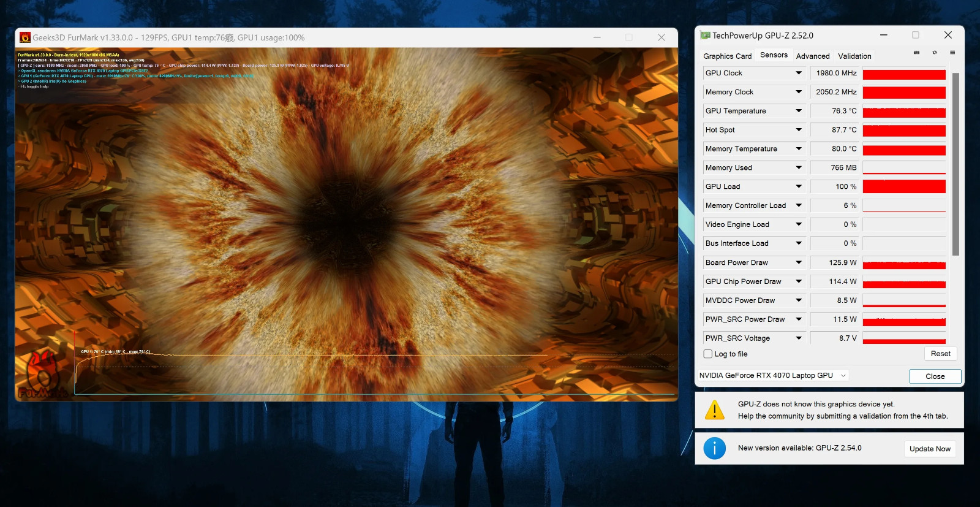Open the Memory Clock sensor dropdown
This screenshot has height=507, width=980.
(x=799, y=92)
